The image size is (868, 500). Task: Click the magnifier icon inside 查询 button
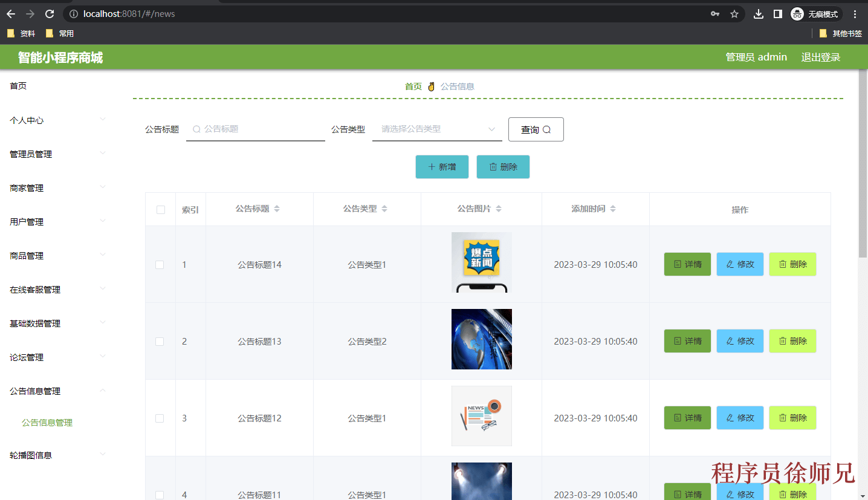pos(546,129)
